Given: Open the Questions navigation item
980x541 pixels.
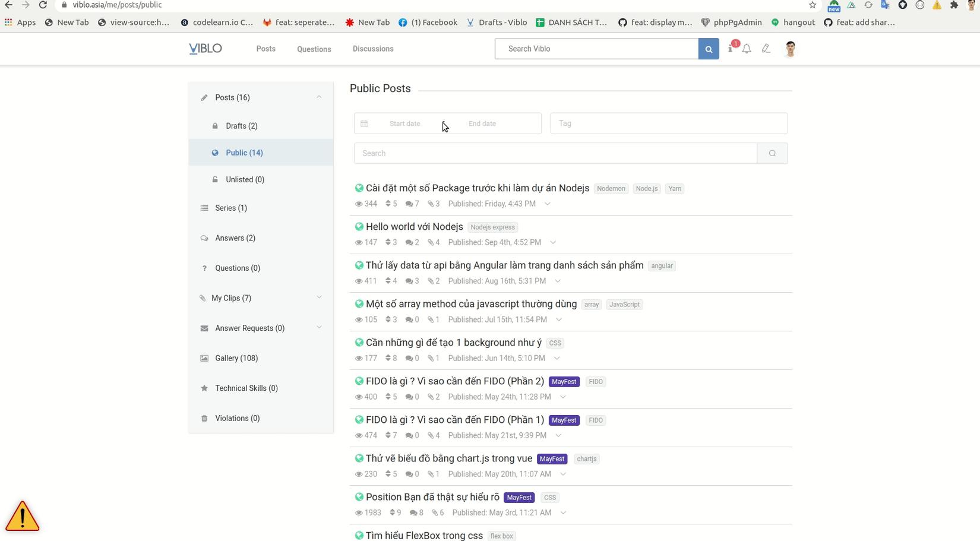Looking at the screenshot, I should coord(314,49).
